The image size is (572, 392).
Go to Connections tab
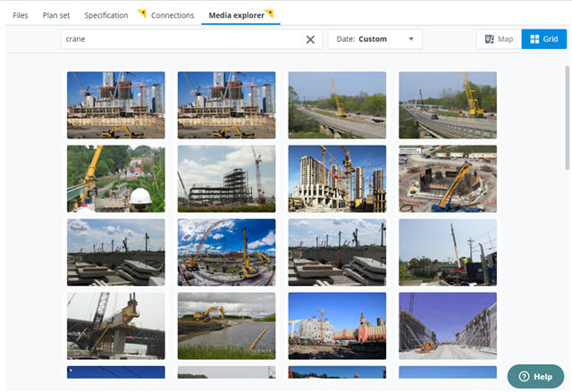(x=172, y=15)
